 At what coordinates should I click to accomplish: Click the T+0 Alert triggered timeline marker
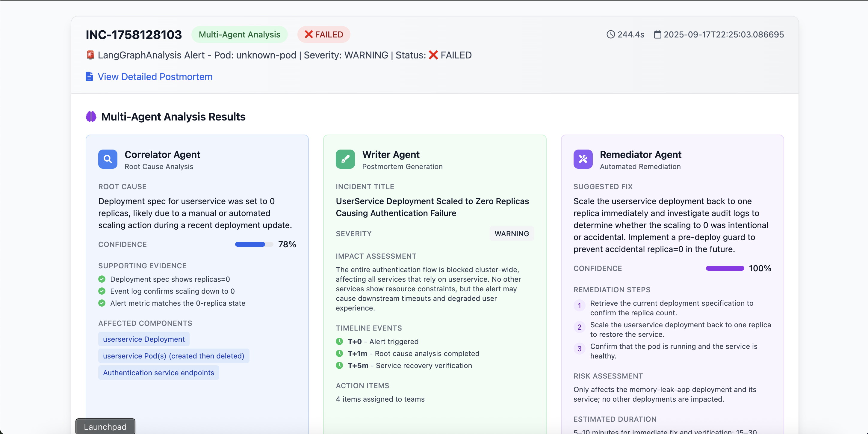click(339, 342)
